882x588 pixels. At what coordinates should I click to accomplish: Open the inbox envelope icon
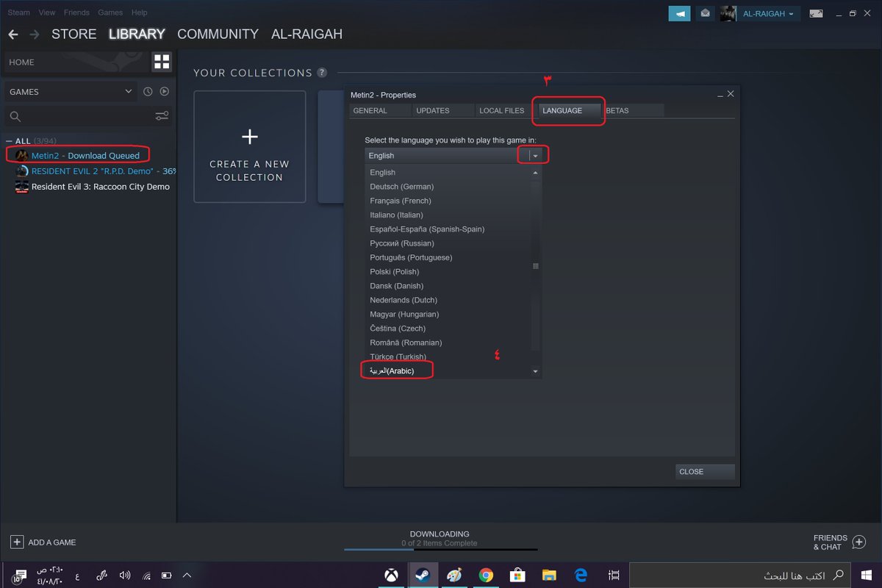(705, 13)
